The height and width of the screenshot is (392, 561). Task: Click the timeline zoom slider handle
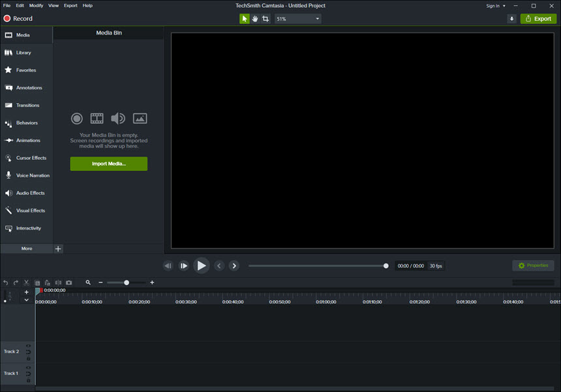pyautogui.click(x=127, y=282)
